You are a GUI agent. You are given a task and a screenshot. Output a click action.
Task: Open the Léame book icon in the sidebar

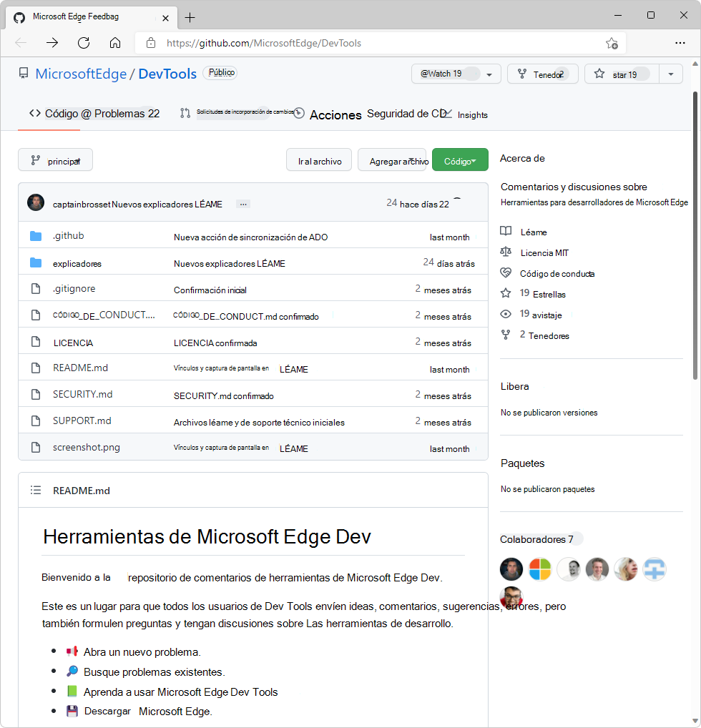point(506,231)
